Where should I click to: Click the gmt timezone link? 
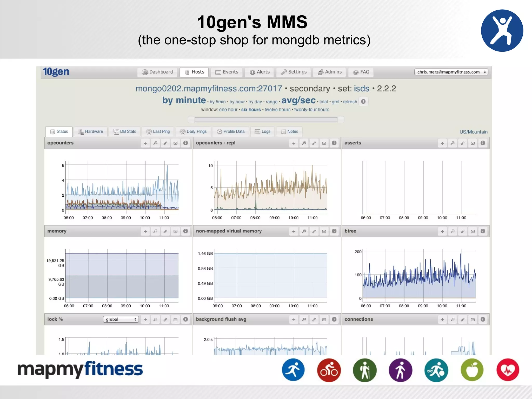point(335,102)
